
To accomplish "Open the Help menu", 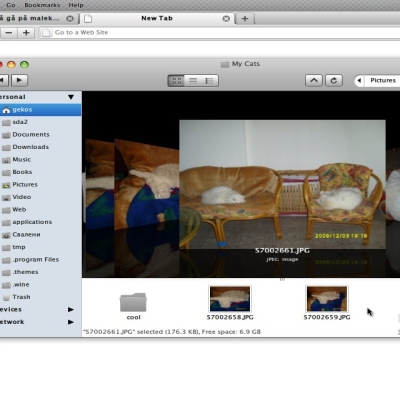I will click(x=76, y=5).
